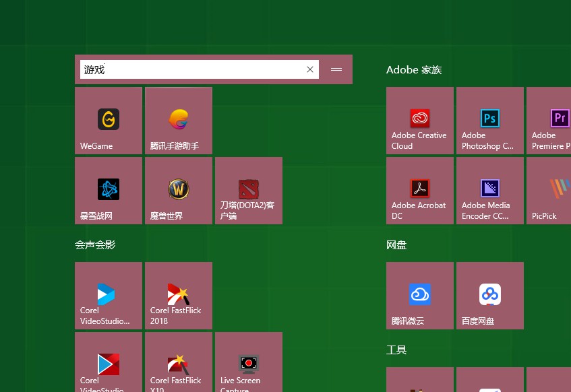Open Adobe Media Encoder CC tile
Viewport: 571px width, 392px height.
tap(490, 191)
